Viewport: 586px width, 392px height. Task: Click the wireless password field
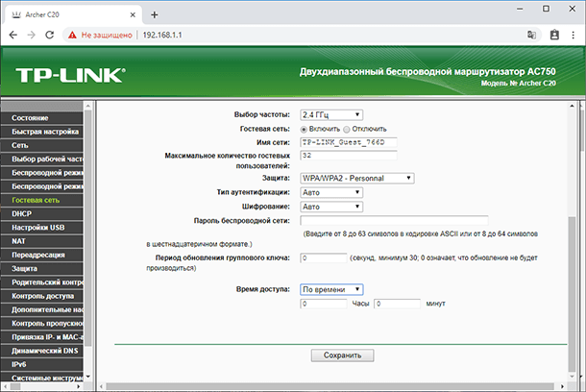pyautogui.click(x=394, y=220)
